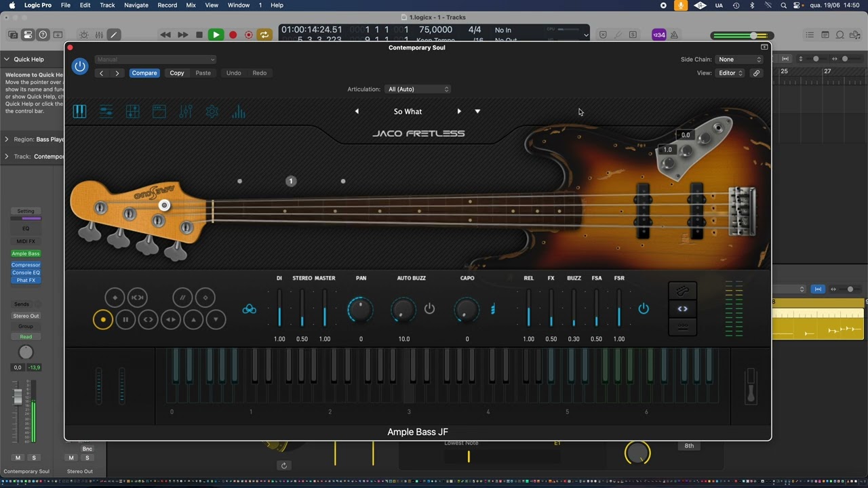The image size is (868, 488).
Task: Open the View Editor dropdown
Action: coord(731,73)
